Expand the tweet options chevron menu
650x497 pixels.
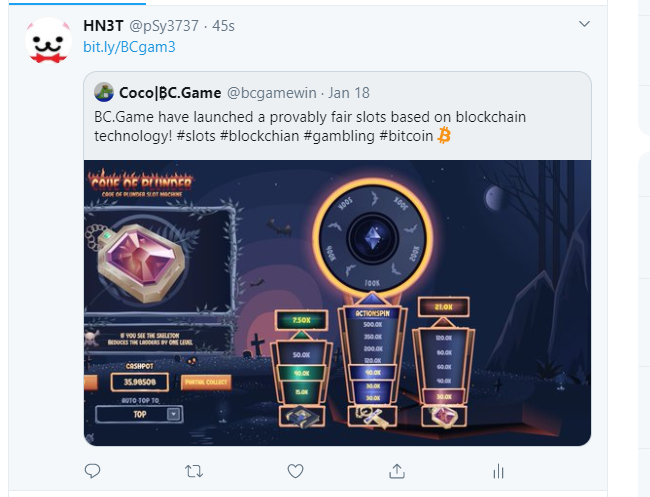584,24
